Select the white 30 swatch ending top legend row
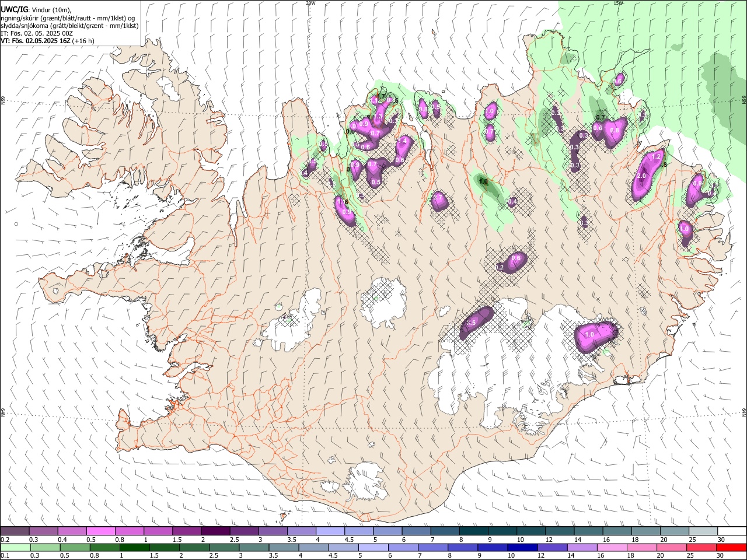The image size is (747, 560). 732,531
